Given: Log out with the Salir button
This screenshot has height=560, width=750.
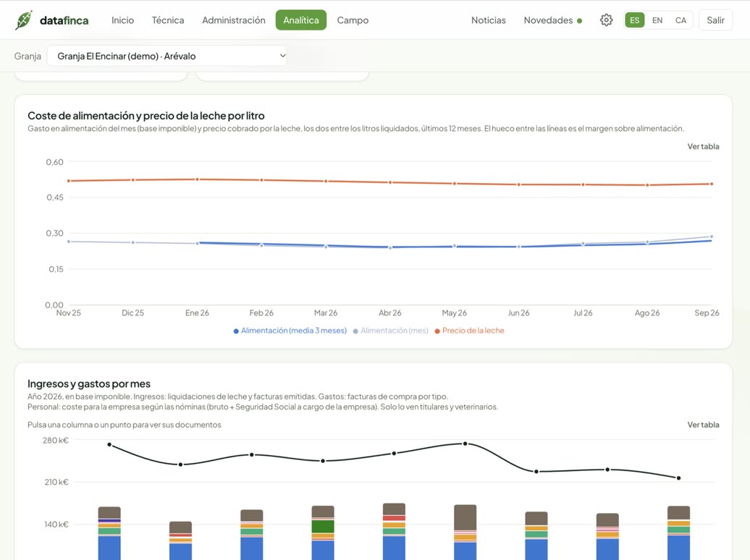Looking at the screenshot, I should tap(715, 20).
